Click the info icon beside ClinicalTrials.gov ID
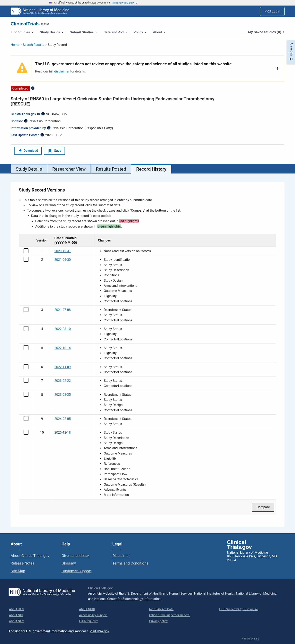The image size is (295, 644). tap(43, 114)
